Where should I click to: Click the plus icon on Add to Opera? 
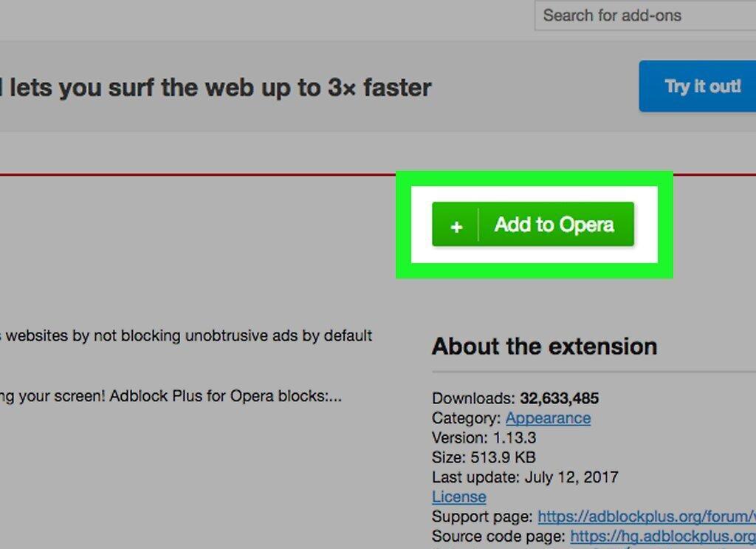[x=456, y=226]
